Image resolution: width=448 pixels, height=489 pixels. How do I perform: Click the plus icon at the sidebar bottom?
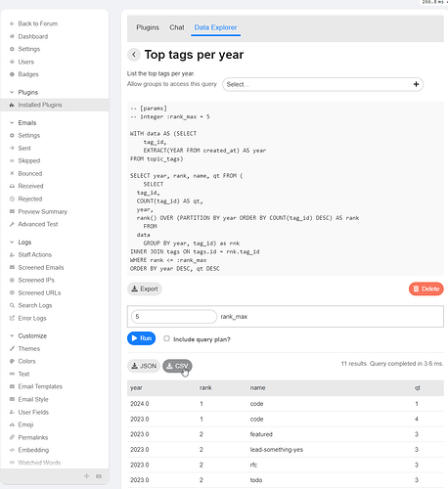tap(86, 476)
